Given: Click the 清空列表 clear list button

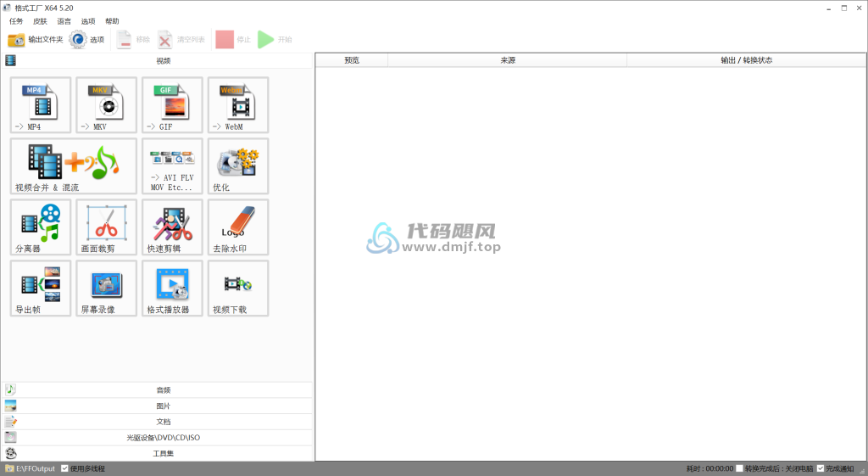Looking at the screenshot, I should [x=181, y=39].
